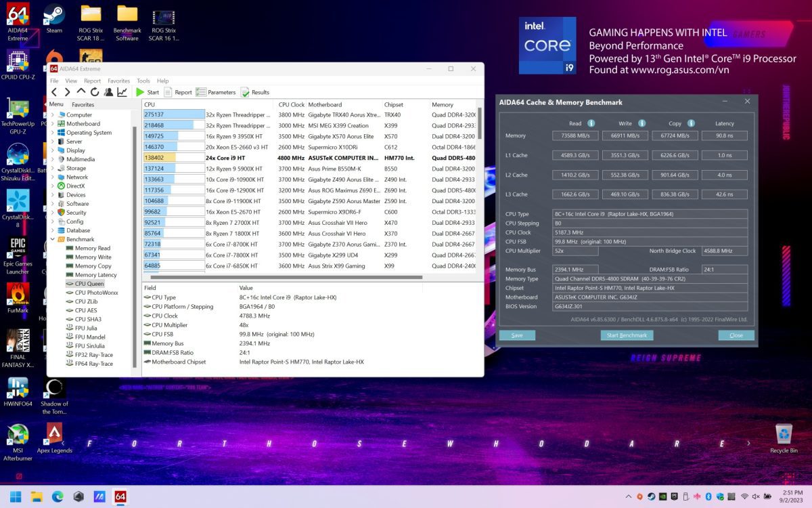Open the File menu in AIDA64 Extreme

(x=54, y=81)
